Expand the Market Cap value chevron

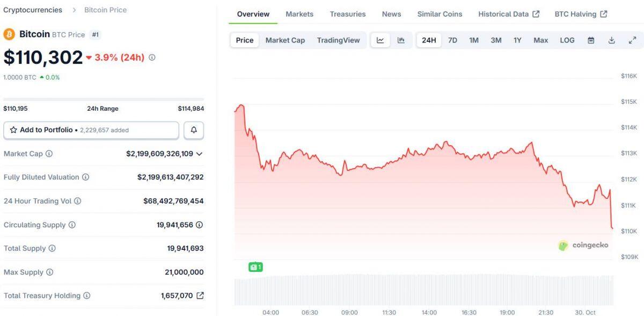199,153
